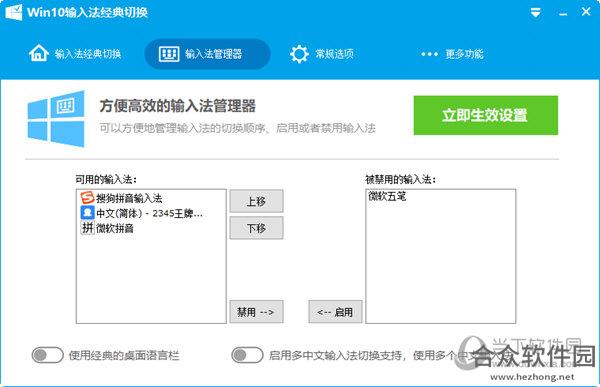The height and width of the screenshot is (387, 600).
Task: Minimize the Win10输入法经典切换 window
Action: click(562, 14)
